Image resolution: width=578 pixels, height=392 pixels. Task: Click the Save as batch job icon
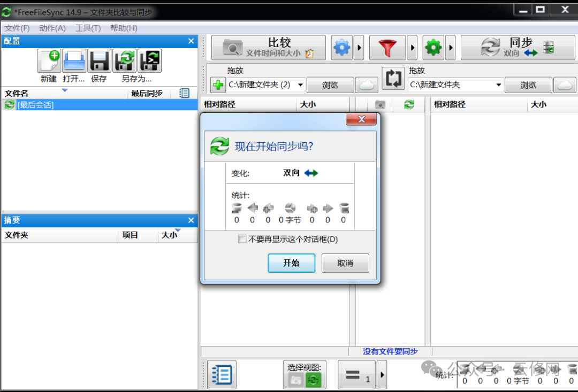tap(149, 60)
